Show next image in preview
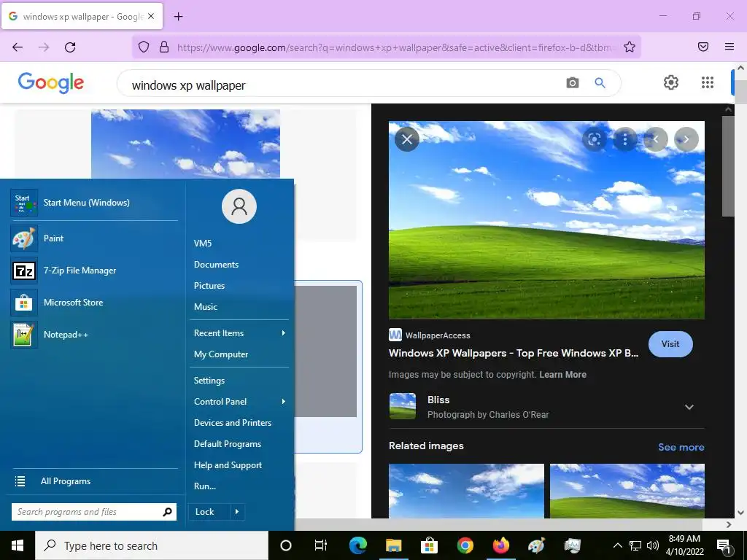The image size is (747, 560). point(686,139)
